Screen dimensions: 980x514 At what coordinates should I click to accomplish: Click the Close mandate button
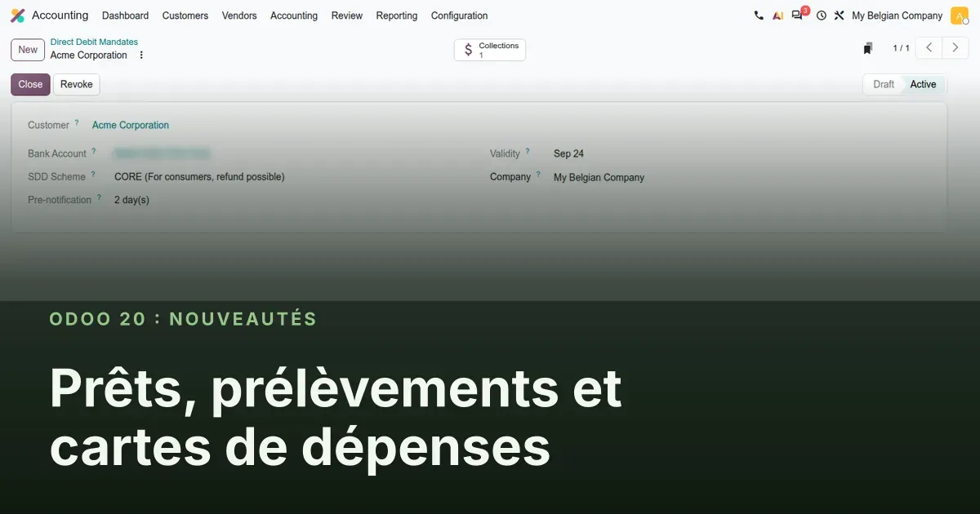pos(30,84)
